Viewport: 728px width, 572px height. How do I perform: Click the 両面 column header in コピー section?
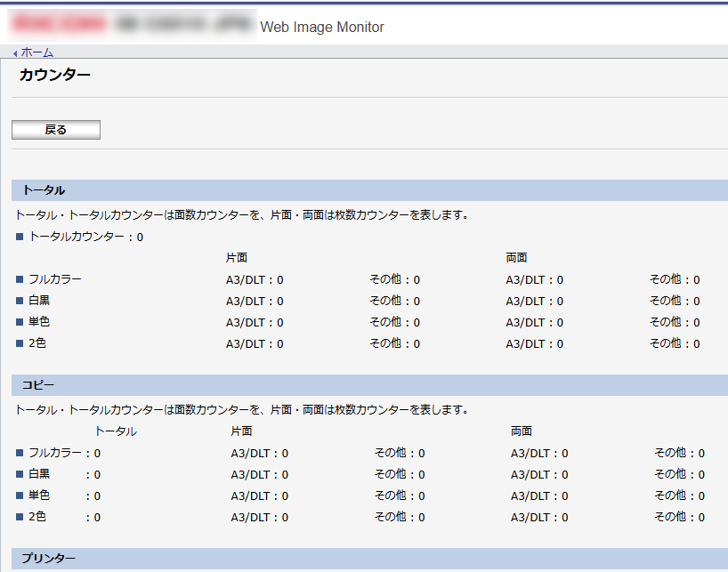click(522, 431)
